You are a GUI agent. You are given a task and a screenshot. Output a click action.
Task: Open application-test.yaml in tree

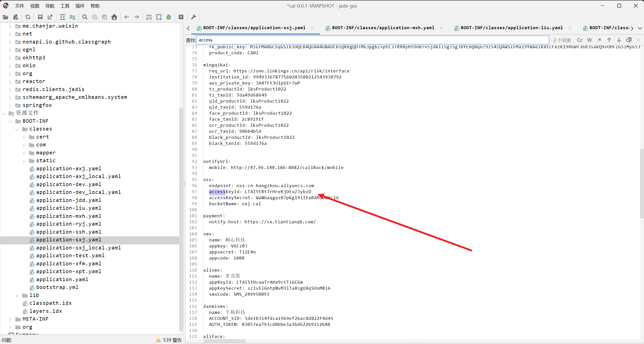[70, 255]
